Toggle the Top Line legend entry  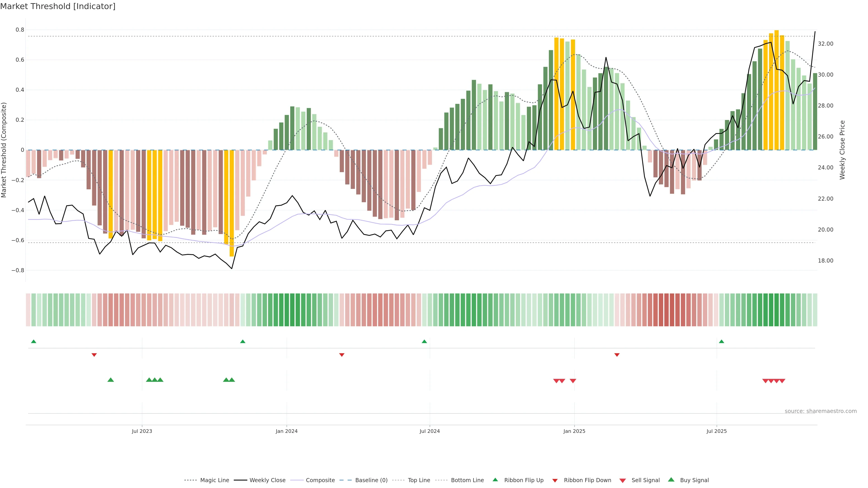point(419,480)
